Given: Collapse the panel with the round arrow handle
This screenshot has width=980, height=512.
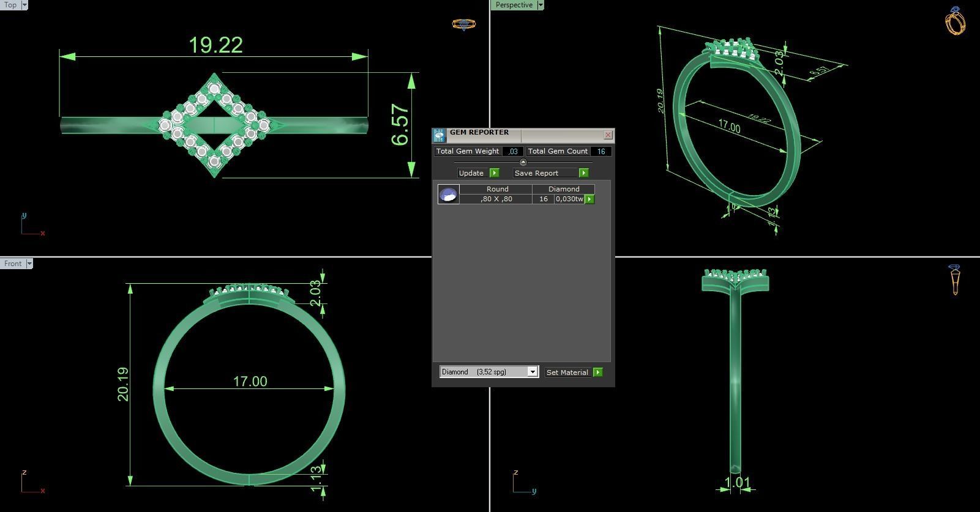Looking at the screenshot, I should tap(523, 162).
